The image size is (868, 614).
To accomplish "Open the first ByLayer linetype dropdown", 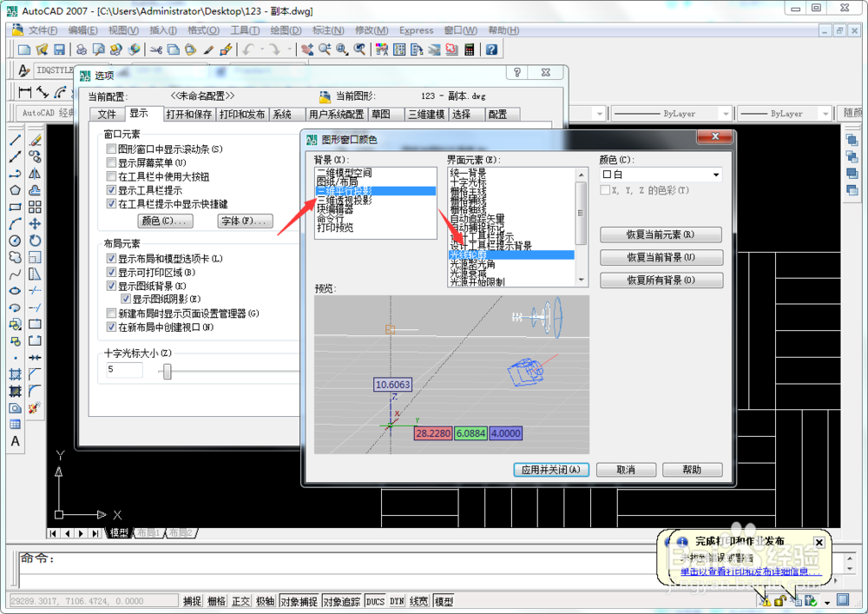I will tap(727, 114).
